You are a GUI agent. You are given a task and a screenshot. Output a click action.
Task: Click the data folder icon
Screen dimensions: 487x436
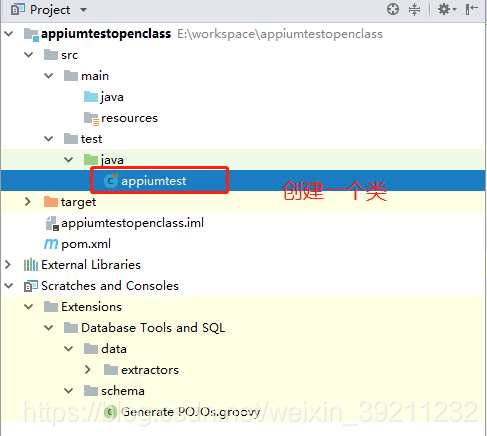coord(91,349)
